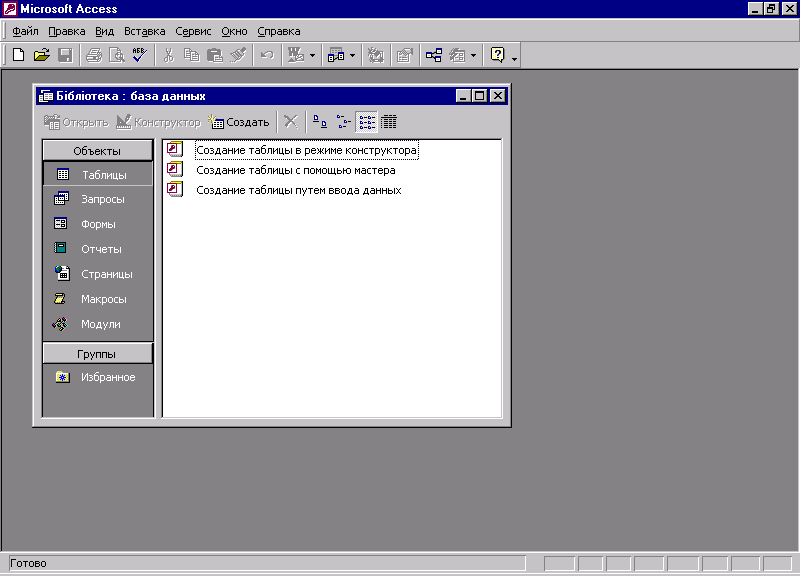Screen dimensions: 800x576
Task: Select Таблицы in the objects panel
Action: pyautogui.click(x=97, y=174)
